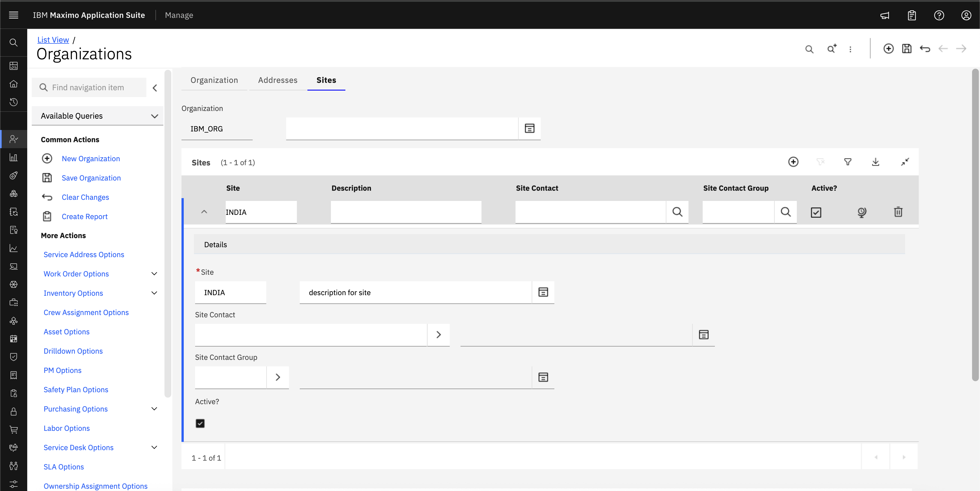Click the New Organization plus icon in toolbar
Screen dimensions: 980x491
889,49
